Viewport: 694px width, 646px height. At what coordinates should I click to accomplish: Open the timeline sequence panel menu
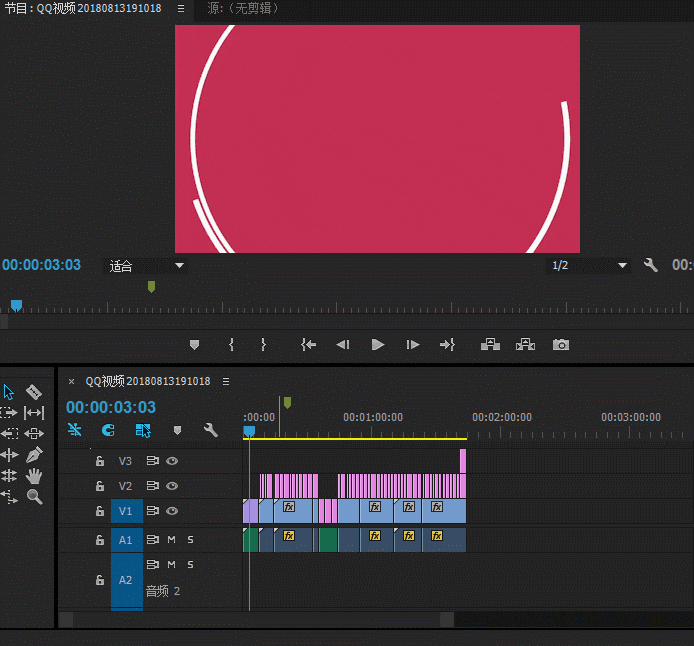coord(226,381)
